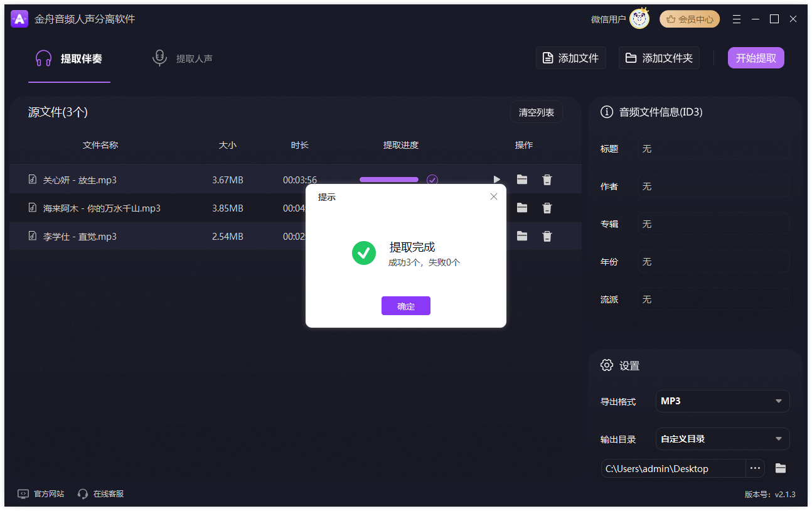Delete 李学仕 - 直觉.mp3 from the list
The image size is (812, 511).
click(x=547, y=236)
